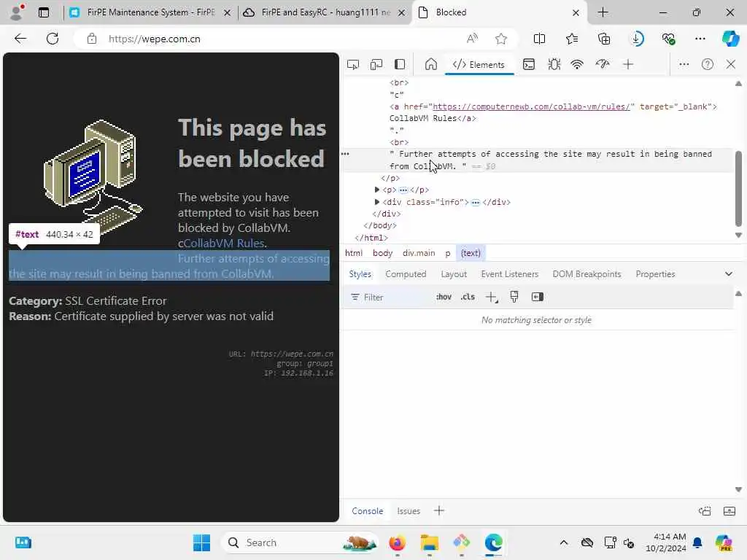Viewport: 747px width, 560px height.
Task: Add more tools with the plus icon
Action: coord(628,64)
